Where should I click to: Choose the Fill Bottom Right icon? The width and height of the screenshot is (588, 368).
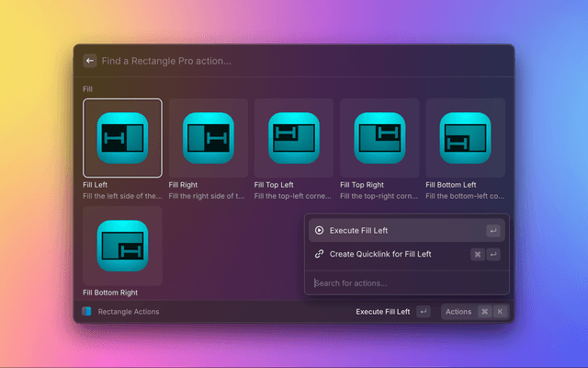tap(122, 246)
